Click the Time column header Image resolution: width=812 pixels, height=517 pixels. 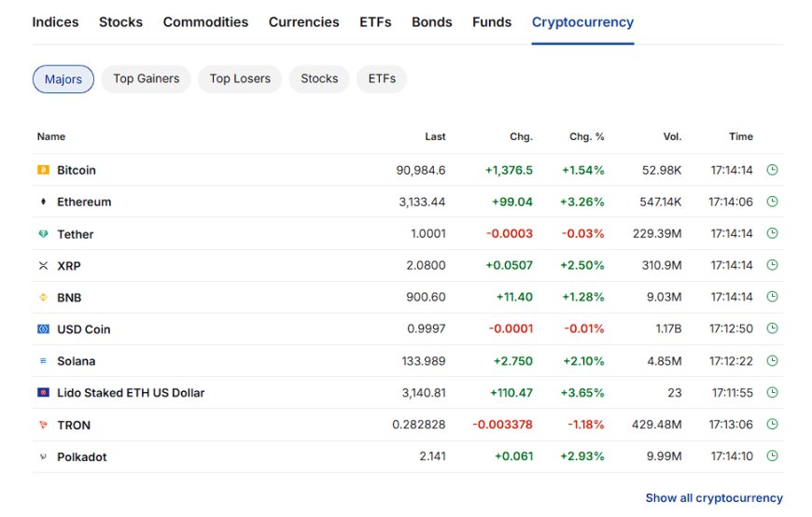point(741,137)
